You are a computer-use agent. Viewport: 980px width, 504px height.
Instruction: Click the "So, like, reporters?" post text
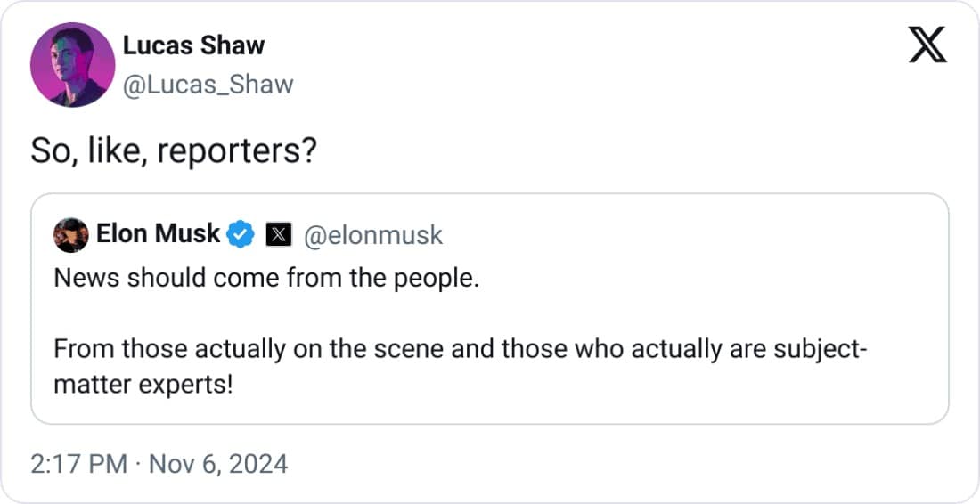174,151
